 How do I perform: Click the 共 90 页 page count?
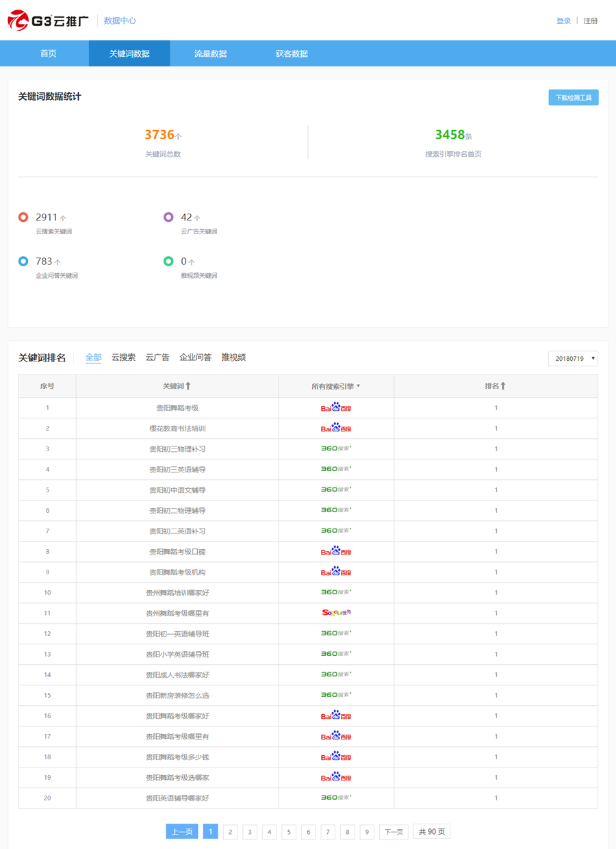click(x=432, y=832)
